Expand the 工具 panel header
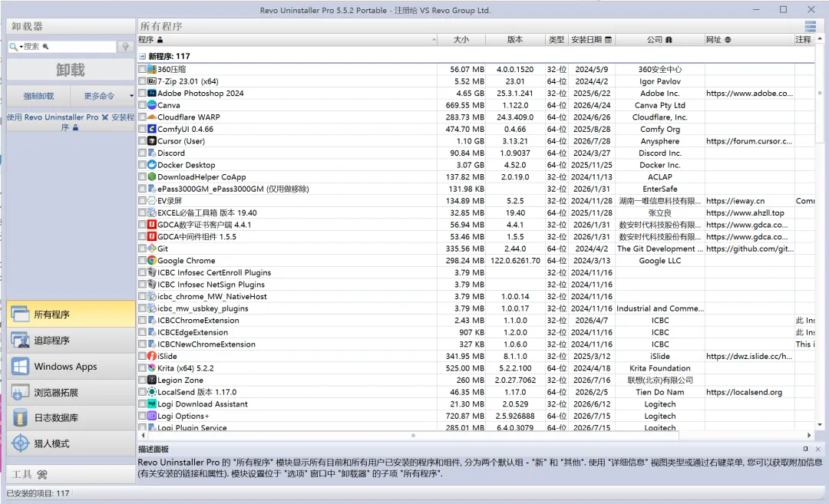The height and width of the screenshot is (504, 829). point(71,474)
